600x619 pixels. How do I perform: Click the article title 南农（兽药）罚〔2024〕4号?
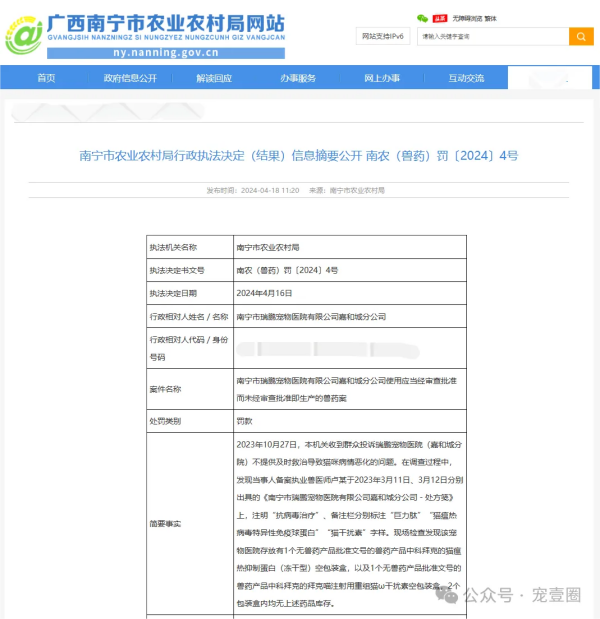click(299, 156)
